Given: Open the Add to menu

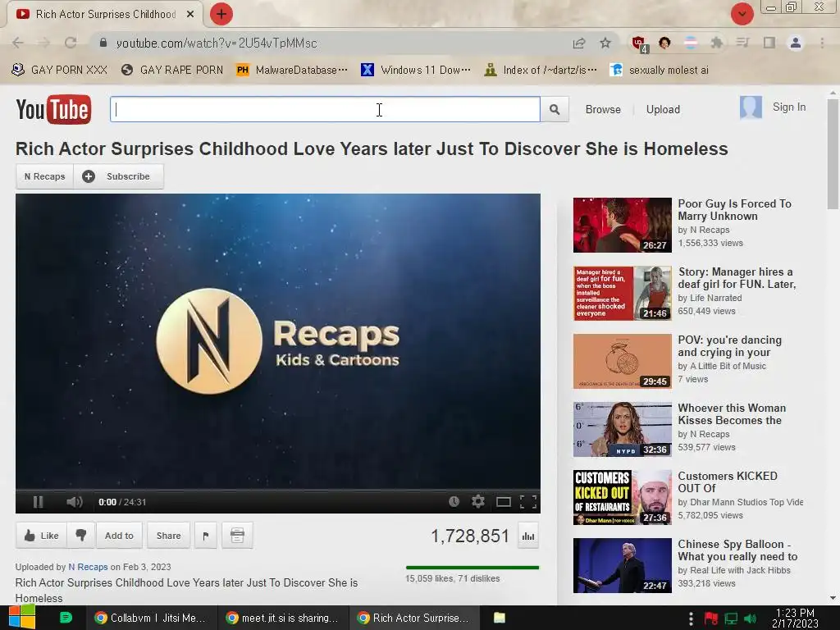Looking at the screenshot, I should click(119, 535).
